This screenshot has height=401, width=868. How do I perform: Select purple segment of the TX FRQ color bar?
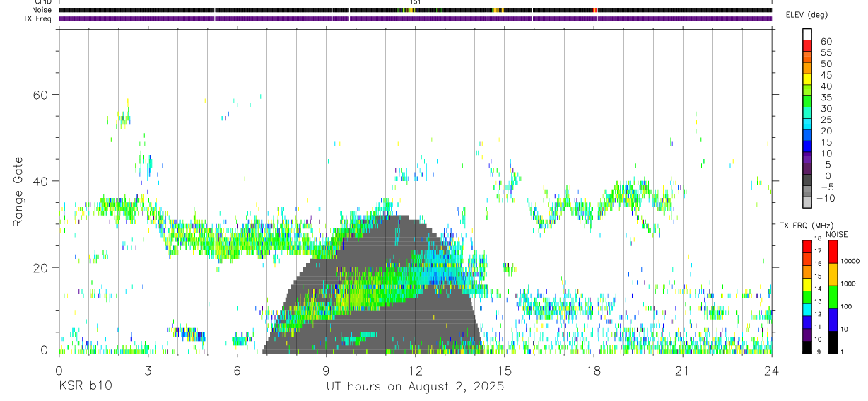(x=807, y=334)
